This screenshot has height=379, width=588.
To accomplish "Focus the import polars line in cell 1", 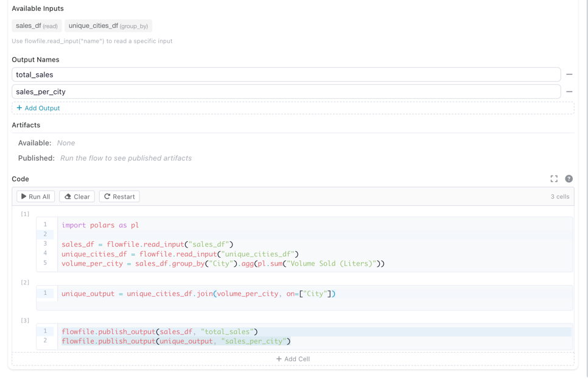I will pyautogui.click(x=100, y=225).
